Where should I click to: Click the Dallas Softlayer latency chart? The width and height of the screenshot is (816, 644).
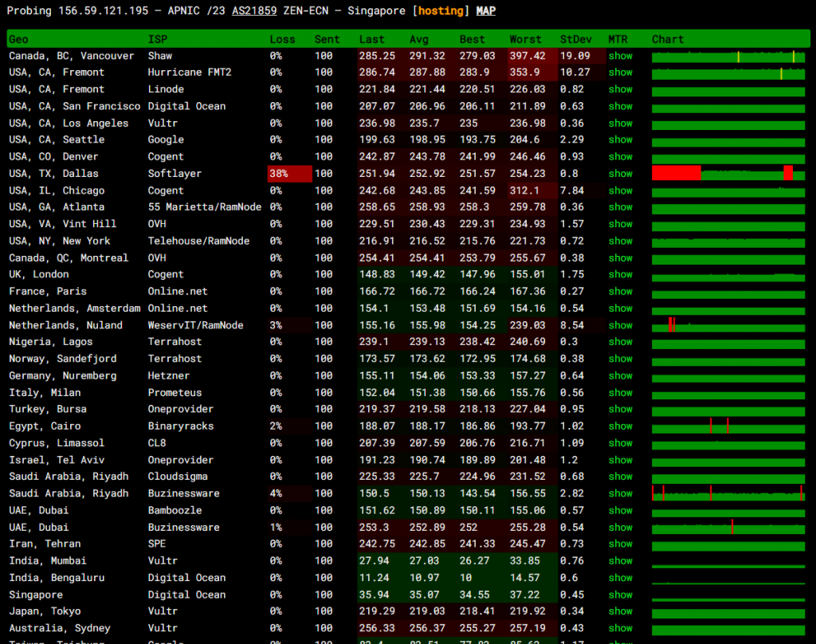pyautogui.click(x=728, y=174)
